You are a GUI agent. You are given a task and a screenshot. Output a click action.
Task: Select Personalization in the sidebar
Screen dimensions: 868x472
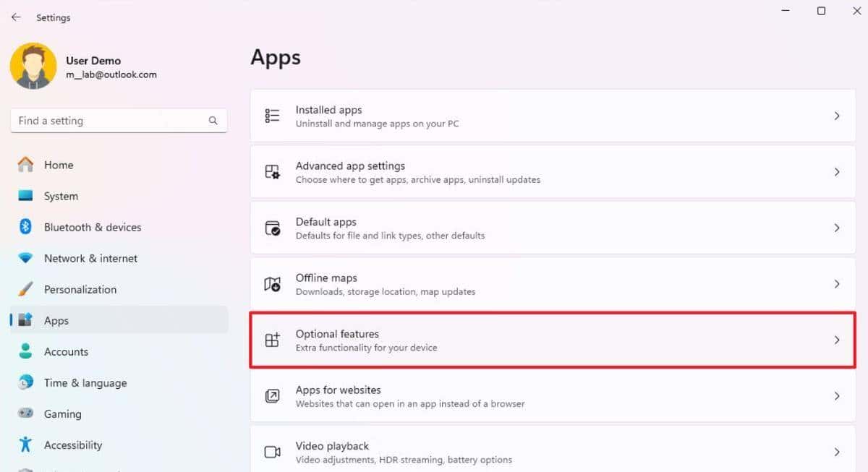(80, 289)
